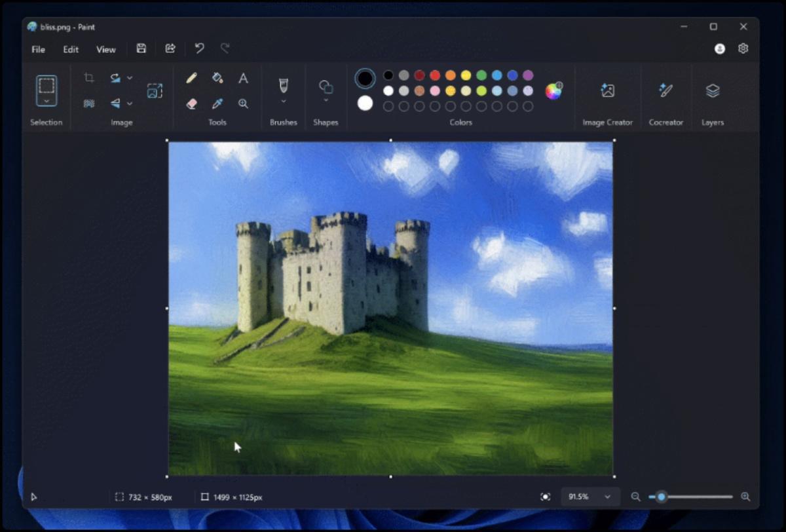
Task: Toggle the Layers panel
Action: (x=713, y=91)
